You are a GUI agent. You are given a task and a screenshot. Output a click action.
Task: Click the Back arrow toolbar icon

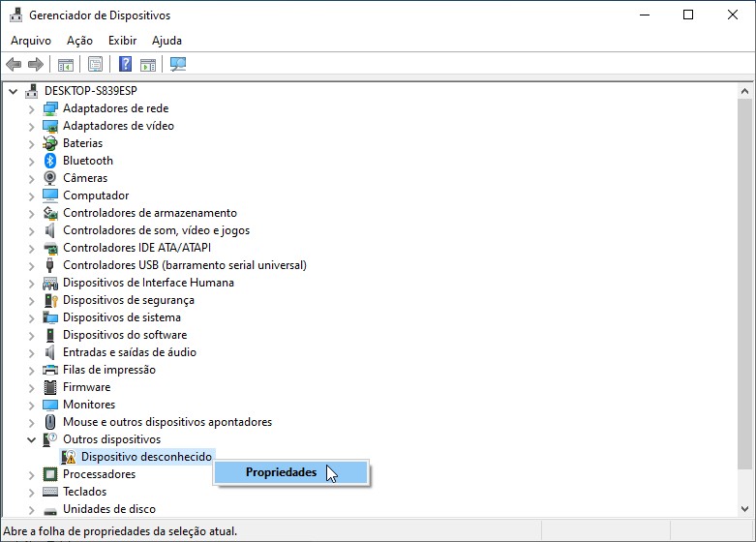(14, 64)
